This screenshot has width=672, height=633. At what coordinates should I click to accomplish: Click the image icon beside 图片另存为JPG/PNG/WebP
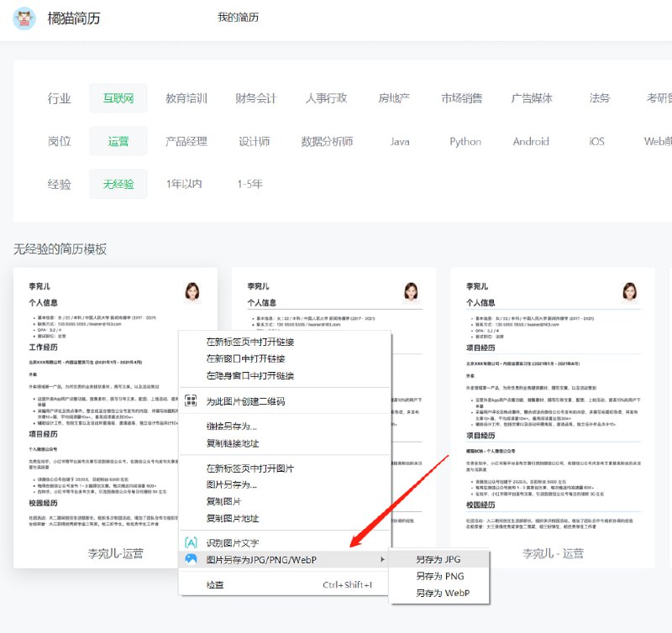point(190,557)
